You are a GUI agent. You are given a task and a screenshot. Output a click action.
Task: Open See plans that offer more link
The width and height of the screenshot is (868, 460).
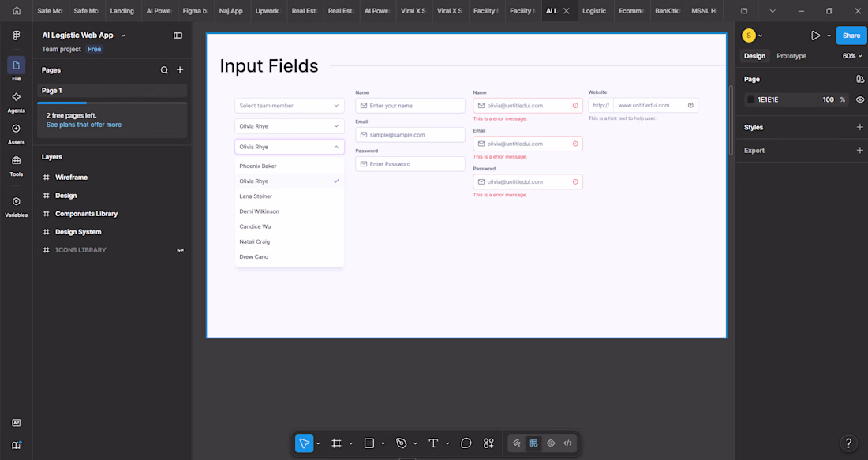click(84, 125)
